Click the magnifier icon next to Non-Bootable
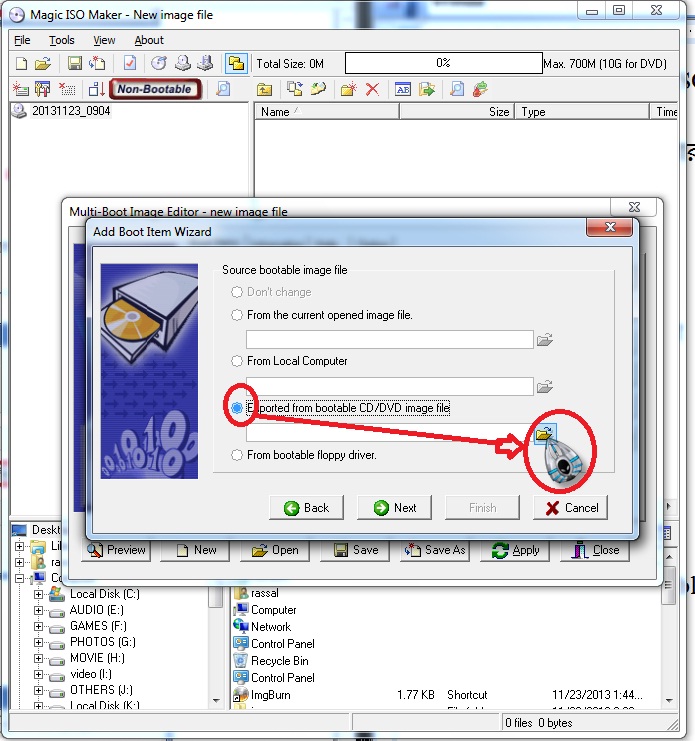 223,89
